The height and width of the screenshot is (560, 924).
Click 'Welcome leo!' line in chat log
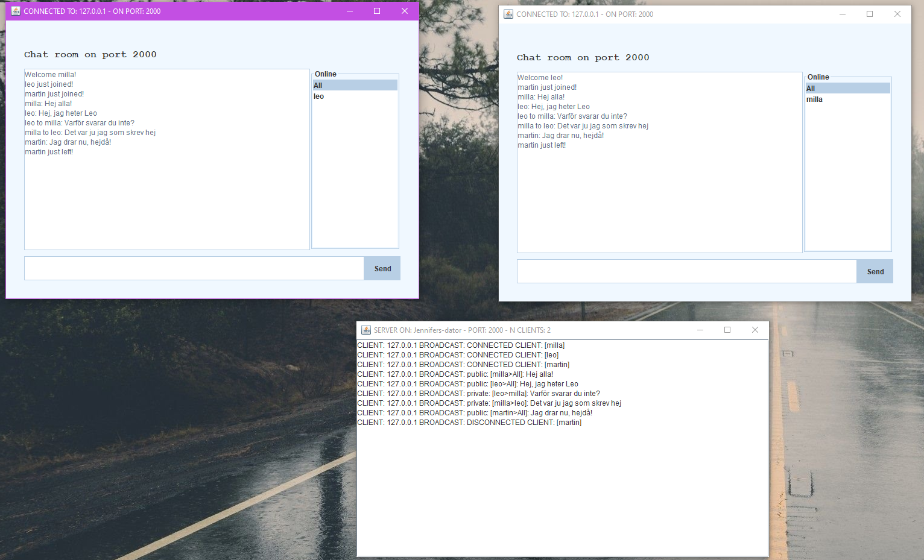[540, 78]
